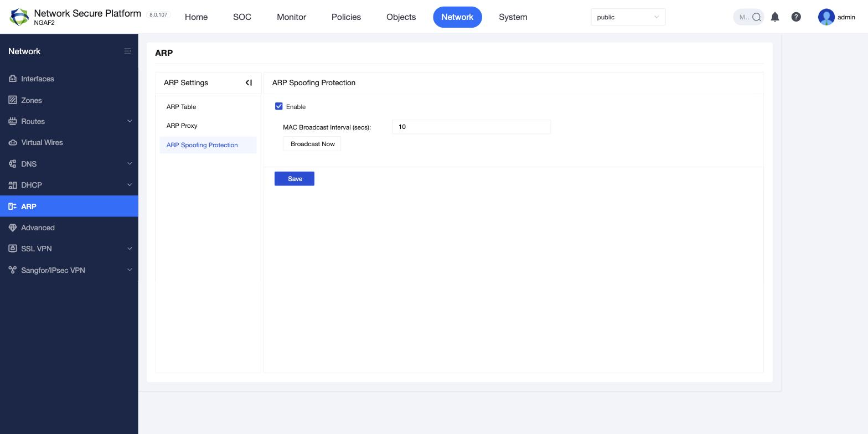This screenshot has height=434, width=868.
Task: Collapse the ARP Settings panel arrow icon
Action: (249, 82)
